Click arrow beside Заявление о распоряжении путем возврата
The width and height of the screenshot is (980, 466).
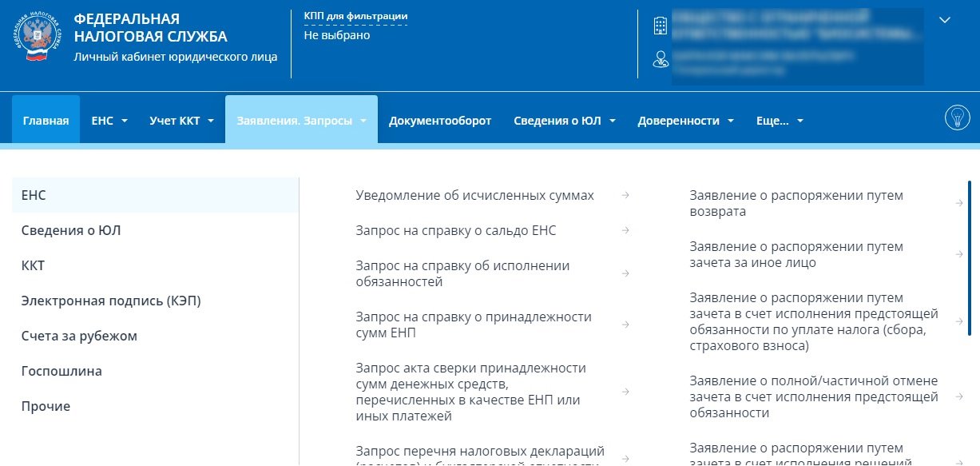click(958, 203)
